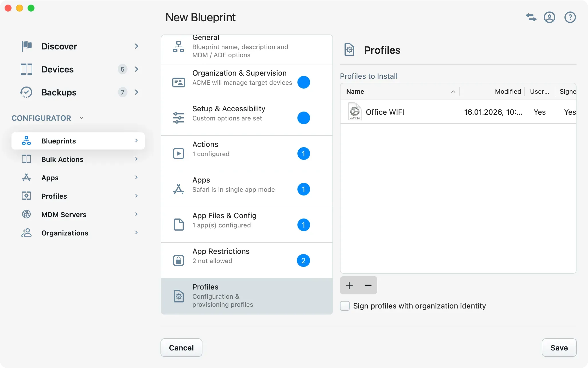The image size is (588, 368).
Task: Enable Sign profiles with organization identity
Action: (x=344, y=306)
